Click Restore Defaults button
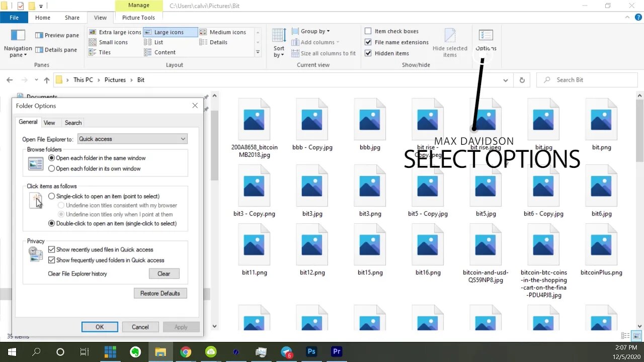Image resolution: width=644 pixels, height=362 pixels. coord(160,293)
